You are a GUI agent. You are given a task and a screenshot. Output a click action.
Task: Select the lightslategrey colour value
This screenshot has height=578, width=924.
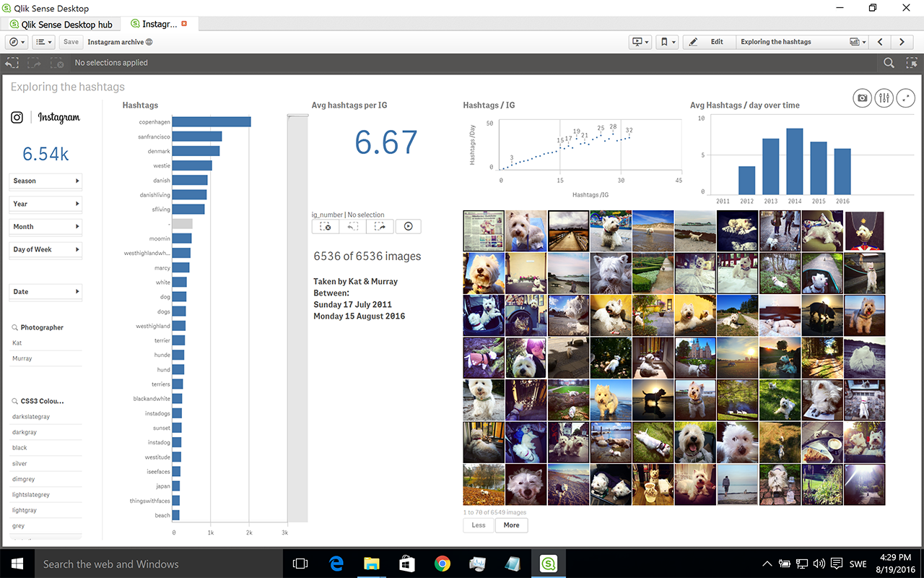pos(45,495)
